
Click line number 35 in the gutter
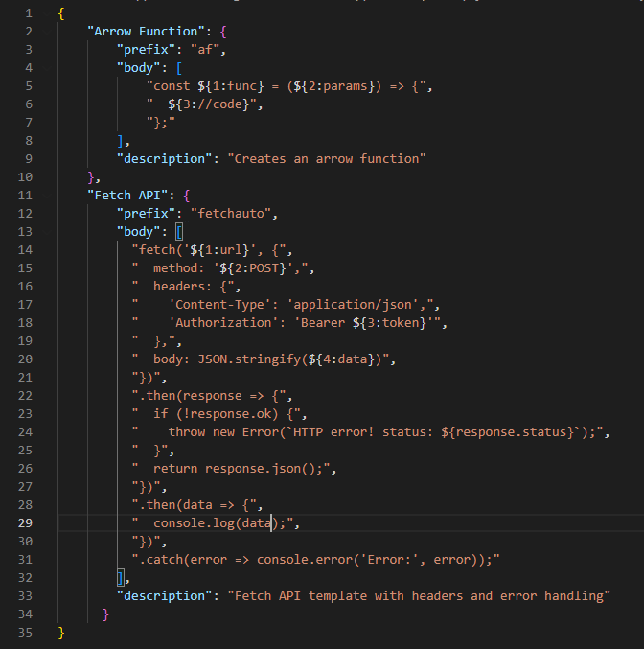[25, 633]
